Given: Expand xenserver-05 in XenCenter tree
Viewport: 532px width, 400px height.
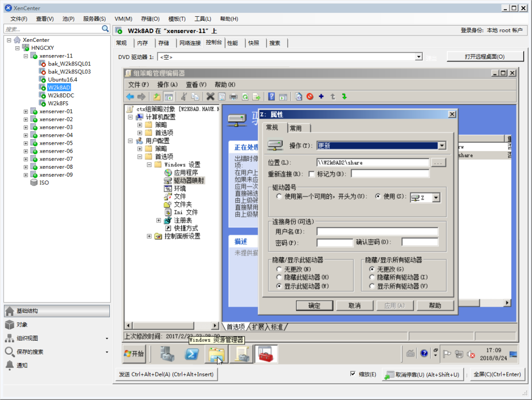Looking at the screenshot, I should click(x=26, y=143).
